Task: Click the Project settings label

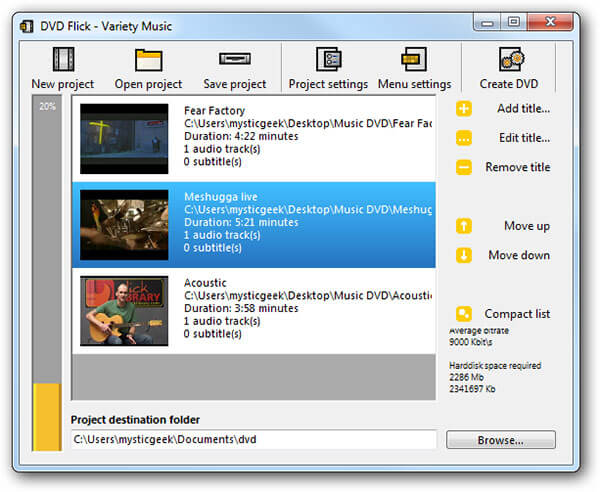Action: (328, 84)
